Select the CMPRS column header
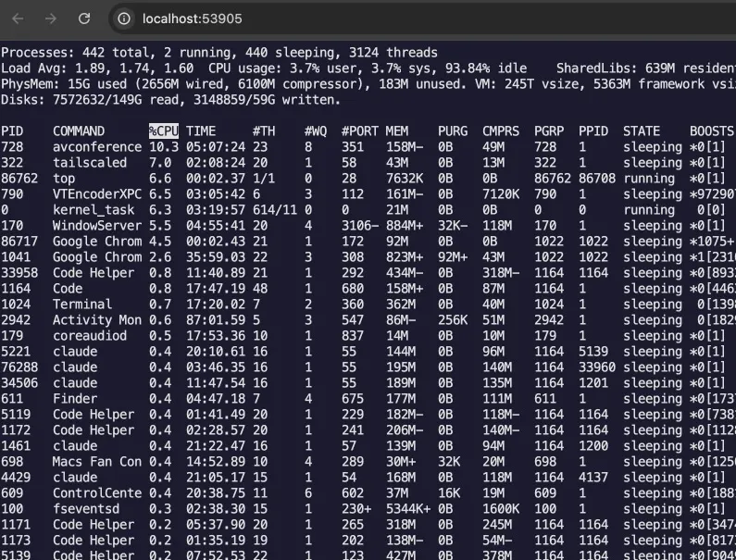 (x=501, y=131)
